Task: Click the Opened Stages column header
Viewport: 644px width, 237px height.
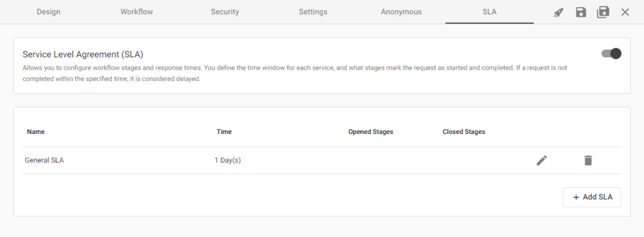Action: [370, 132]
